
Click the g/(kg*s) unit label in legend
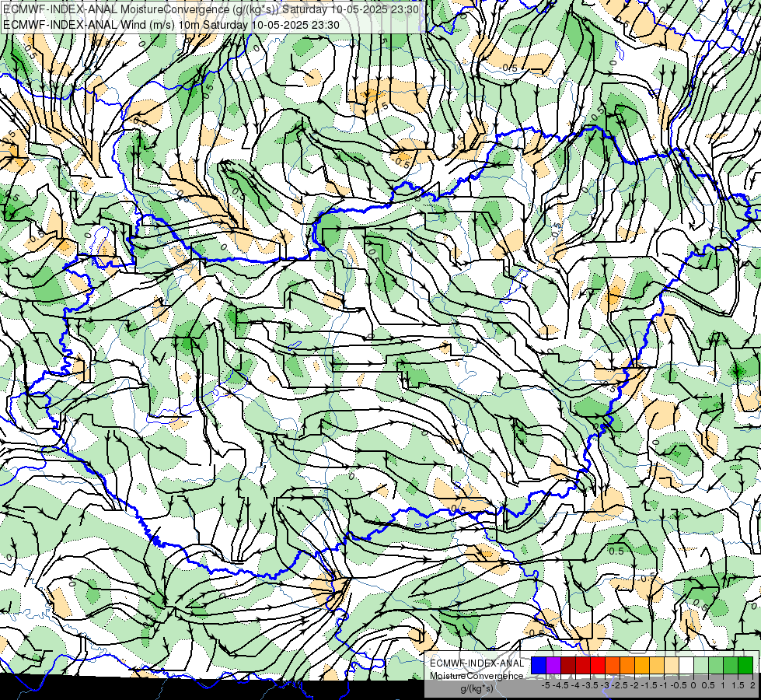[477, 688]
